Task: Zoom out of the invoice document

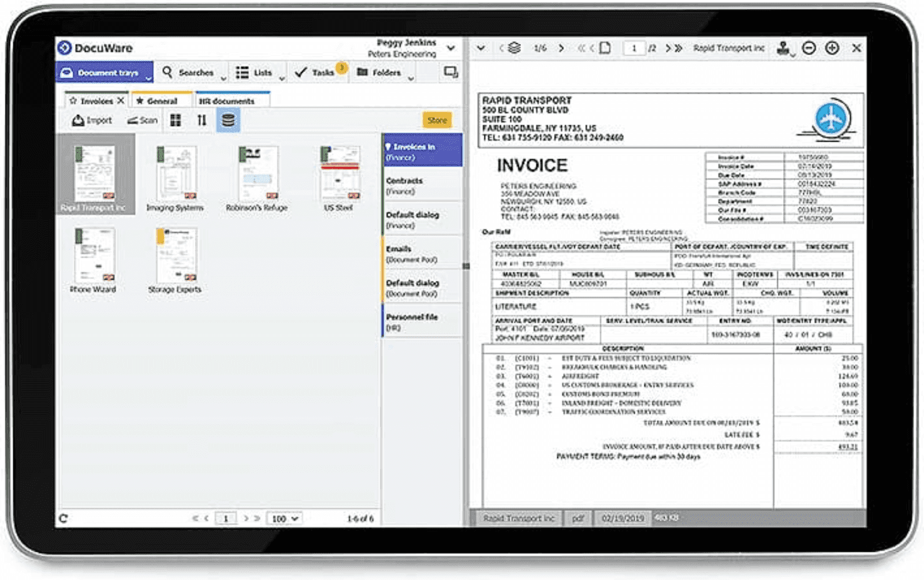Action: [x=810, y=48]
